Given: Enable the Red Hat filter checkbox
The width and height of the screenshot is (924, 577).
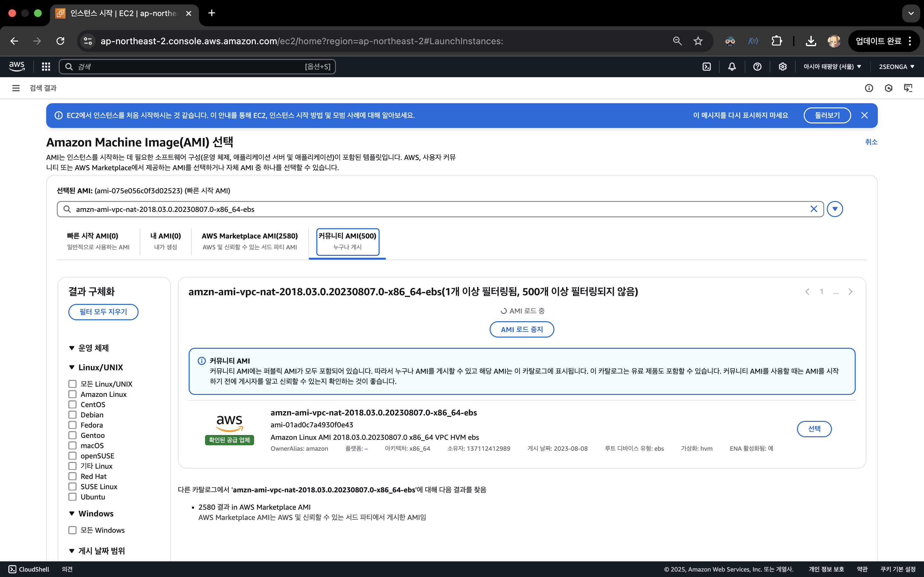Looking at the screenshot, I should click(73, 476).
